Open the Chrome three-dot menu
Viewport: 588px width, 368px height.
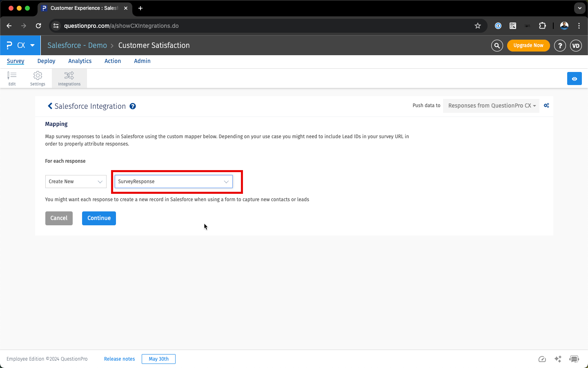[579, 26]
